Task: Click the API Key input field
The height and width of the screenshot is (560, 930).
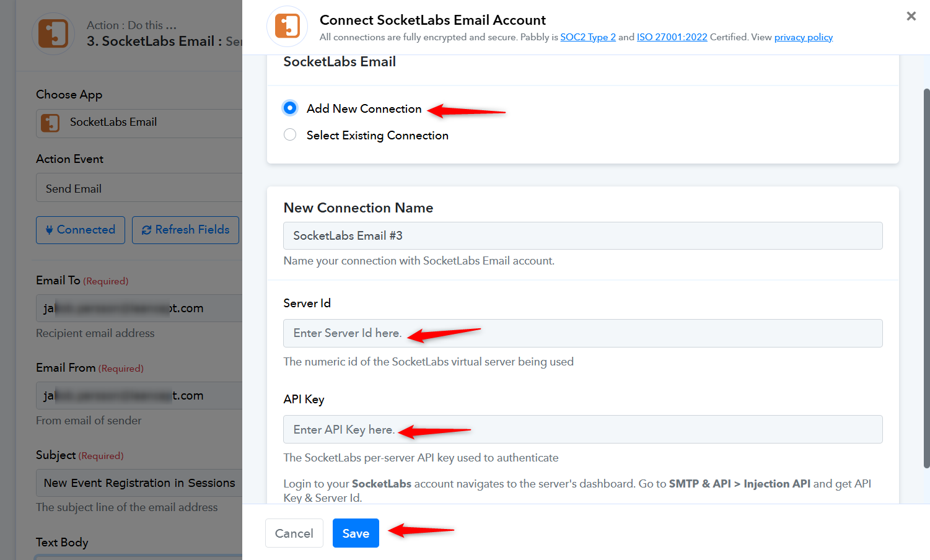Action: click(x=583, y=429)
